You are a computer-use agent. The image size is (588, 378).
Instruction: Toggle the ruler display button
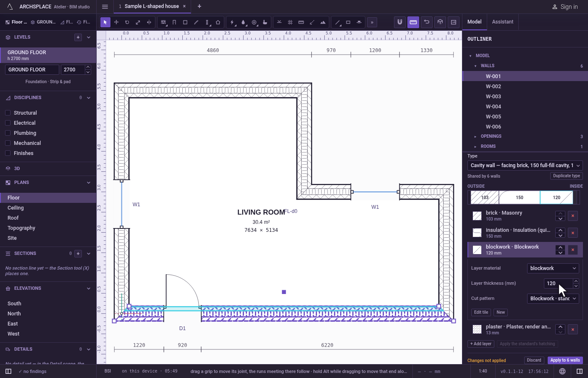413,22
